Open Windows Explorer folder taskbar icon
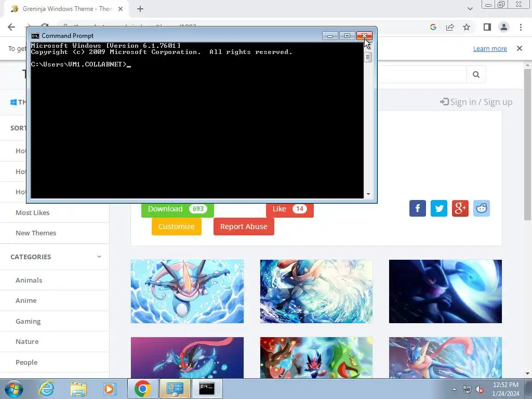Screen dimensions: 532x399 (78, 389)
